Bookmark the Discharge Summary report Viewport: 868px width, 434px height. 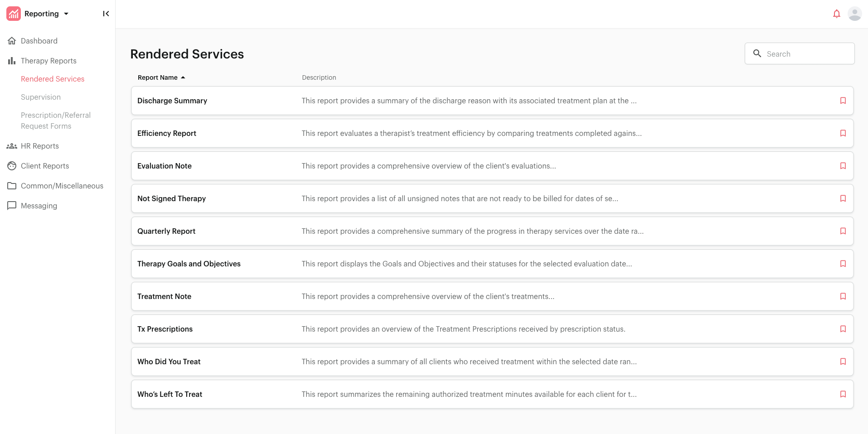pos(843,101)
